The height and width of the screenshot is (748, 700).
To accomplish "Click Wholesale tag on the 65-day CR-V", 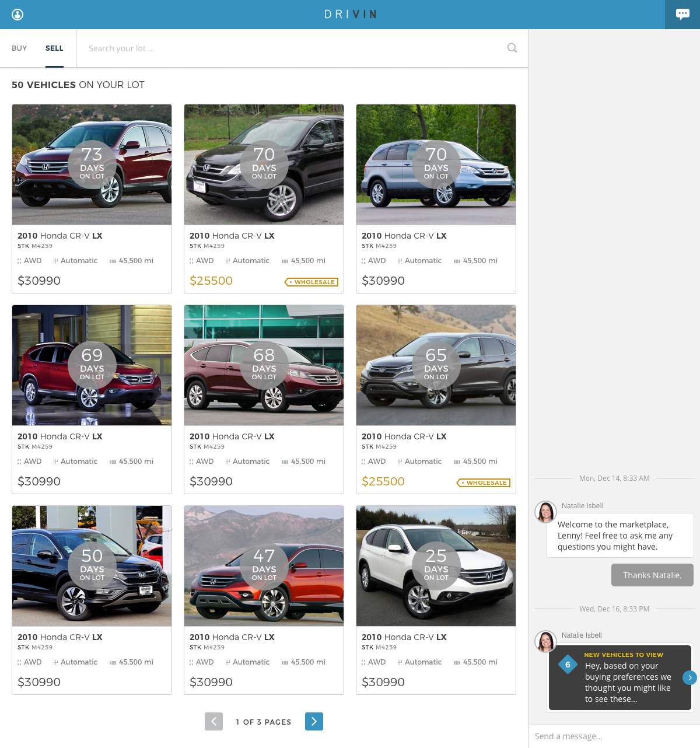I will (484, 483).
